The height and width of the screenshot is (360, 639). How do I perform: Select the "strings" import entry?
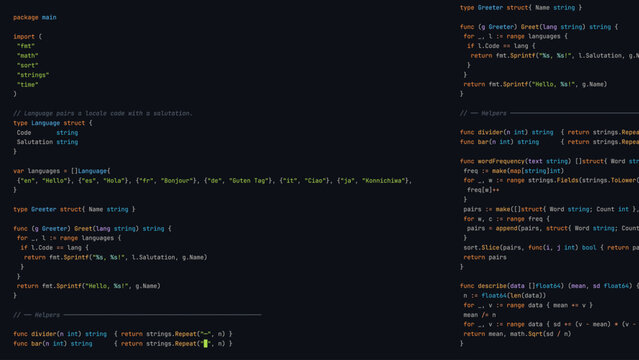[33, 75]
